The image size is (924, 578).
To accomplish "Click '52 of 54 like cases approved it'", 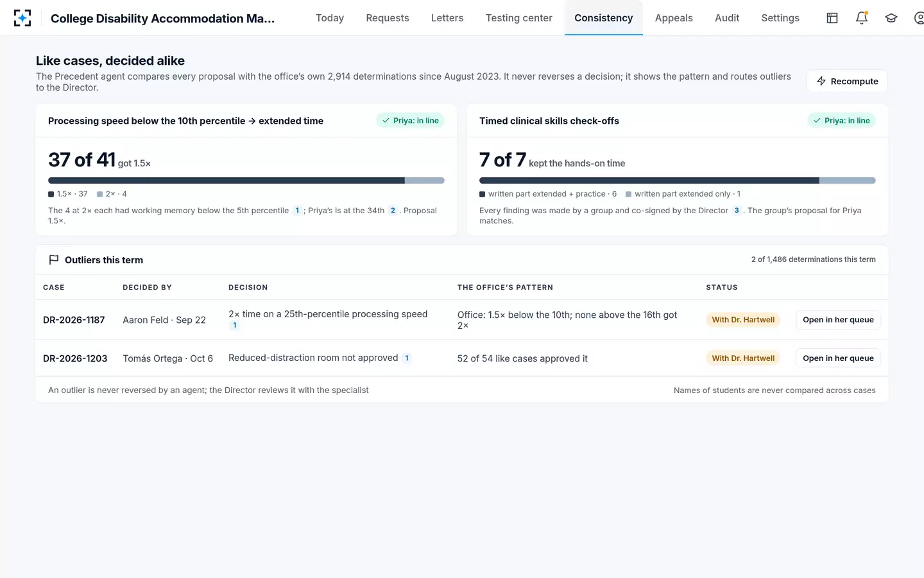I will click(x=522, y=358).
